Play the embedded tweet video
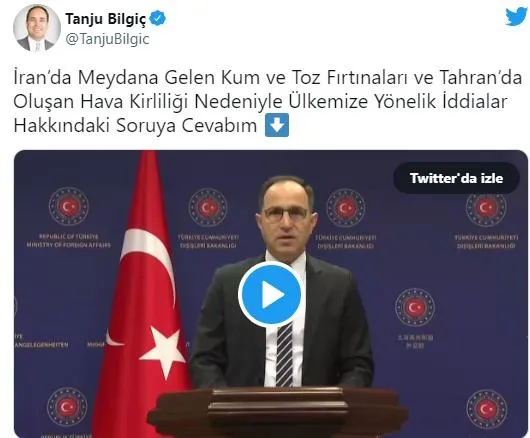This screenshot has width=530, height=438. (270, 294)
